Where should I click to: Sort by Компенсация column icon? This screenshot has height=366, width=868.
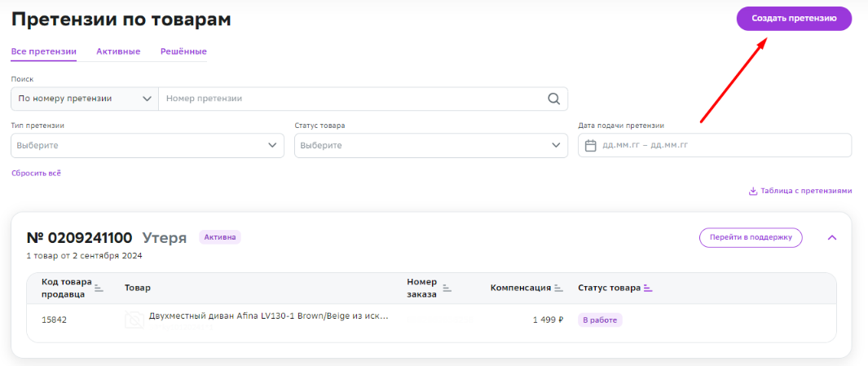pos(558,288)
